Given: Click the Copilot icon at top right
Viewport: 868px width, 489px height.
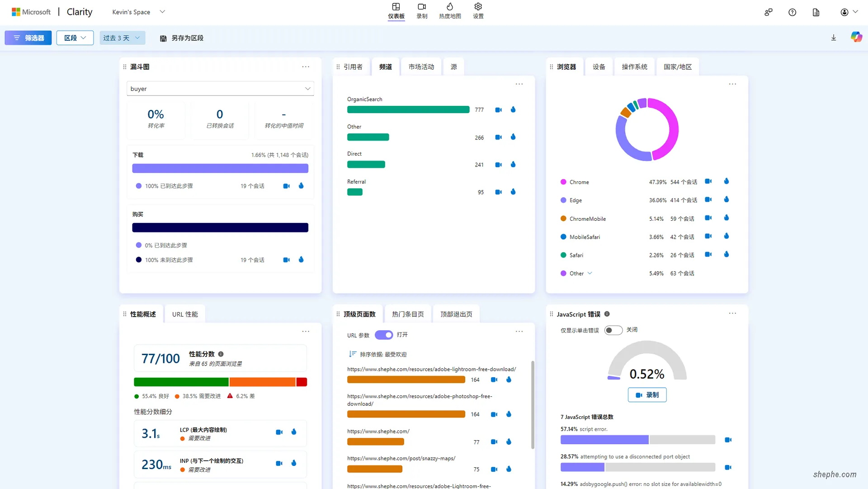Looking at the screenshot, I should 856,37.
